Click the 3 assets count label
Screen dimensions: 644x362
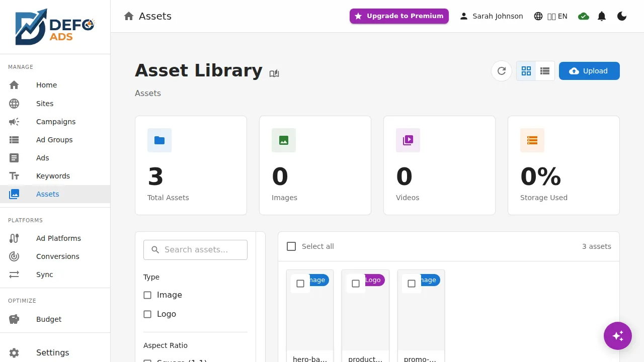coord(597,246)
